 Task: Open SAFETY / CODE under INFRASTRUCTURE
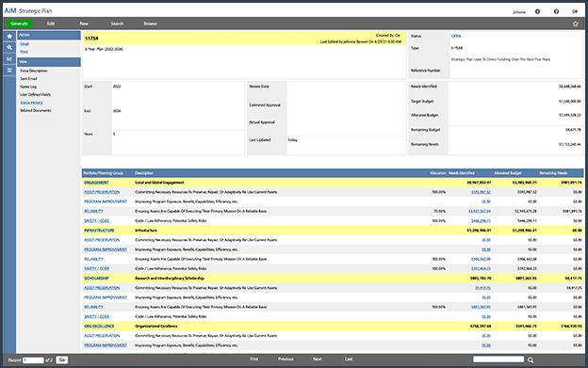point(97,269)
